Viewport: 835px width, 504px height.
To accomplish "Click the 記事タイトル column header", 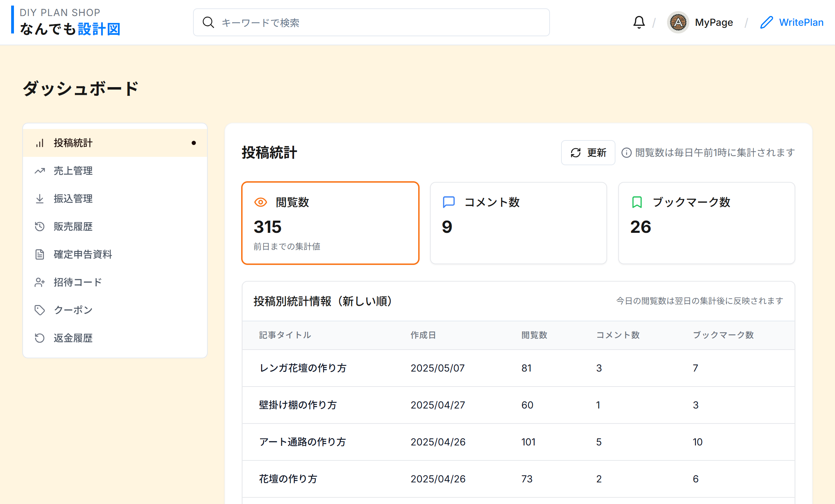I will [285, 335].
